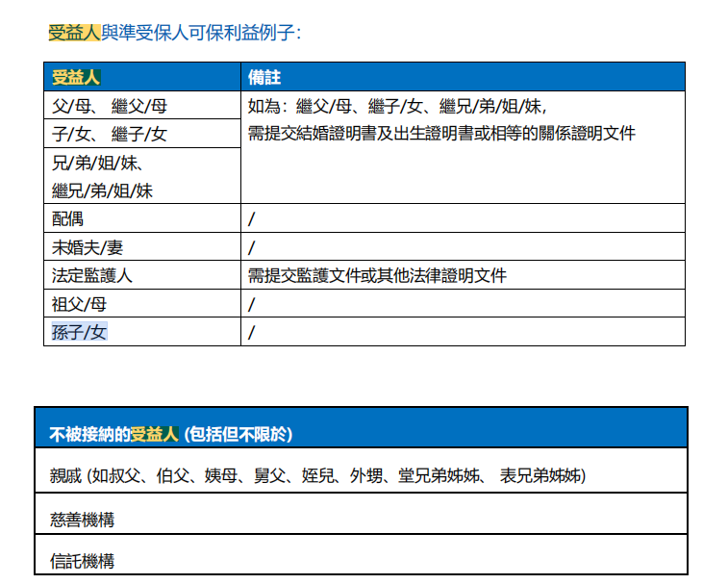
Task: Click the 繼兄/弟/姐/妹 text in the first column
Action: click(x=102, y=190)
